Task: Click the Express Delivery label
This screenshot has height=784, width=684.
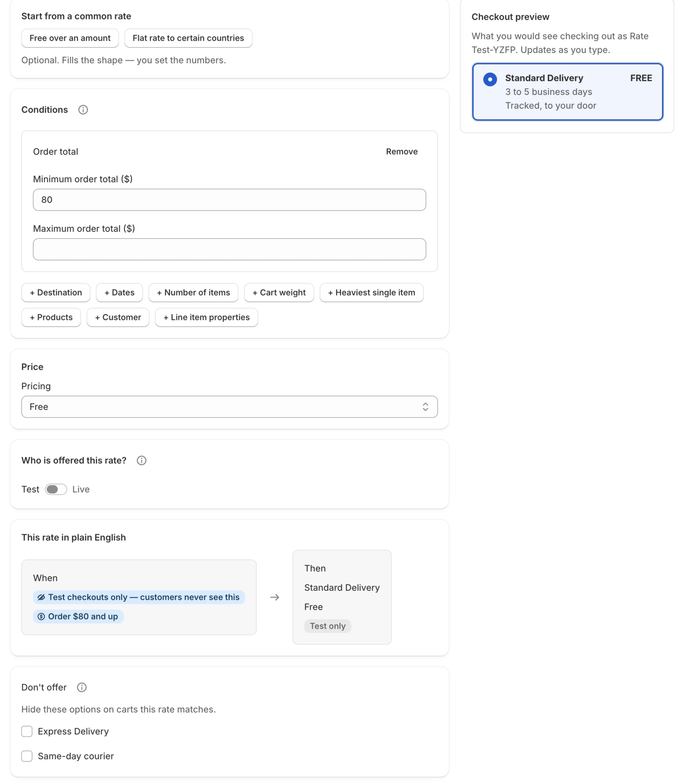Action: (x=73, y=731)
